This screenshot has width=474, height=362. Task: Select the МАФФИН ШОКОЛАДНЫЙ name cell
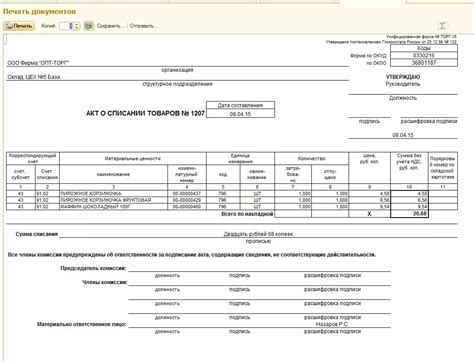pos(114,207)
